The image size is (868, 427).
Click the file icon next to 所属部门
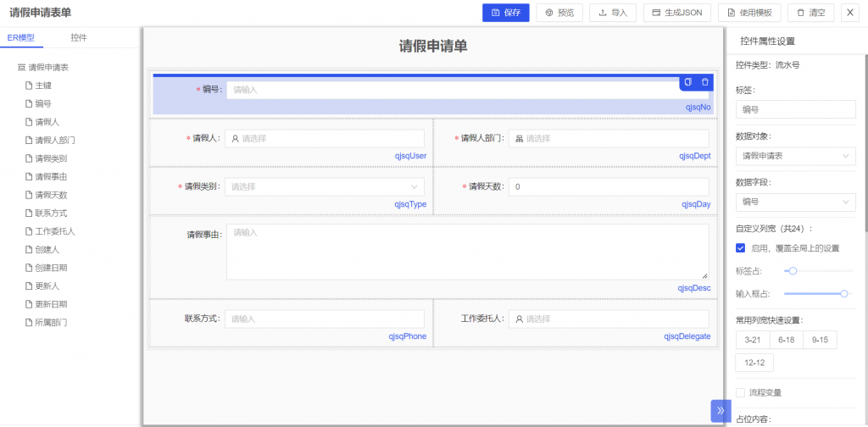29,323
